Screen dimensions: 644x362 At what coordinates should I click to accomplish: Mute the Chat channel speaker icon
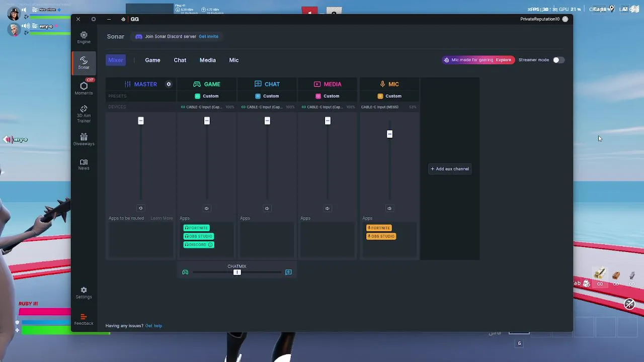pos(267,208)
